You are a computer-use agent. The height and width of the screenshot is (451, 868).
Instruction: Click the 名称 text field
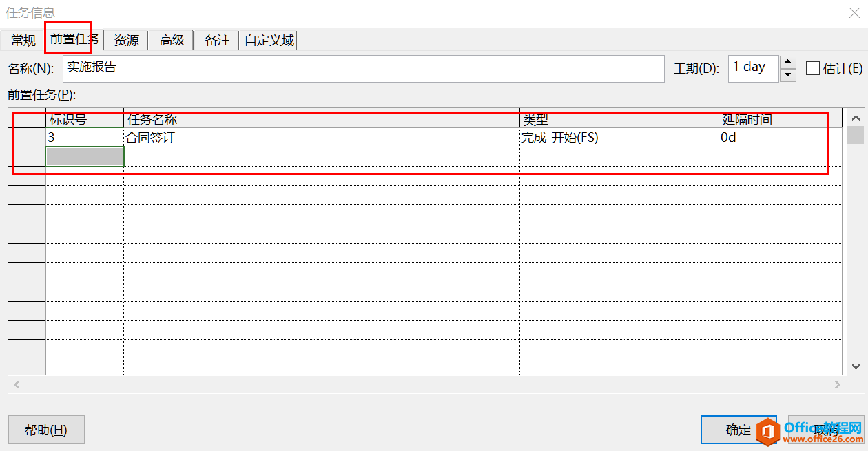363,69
